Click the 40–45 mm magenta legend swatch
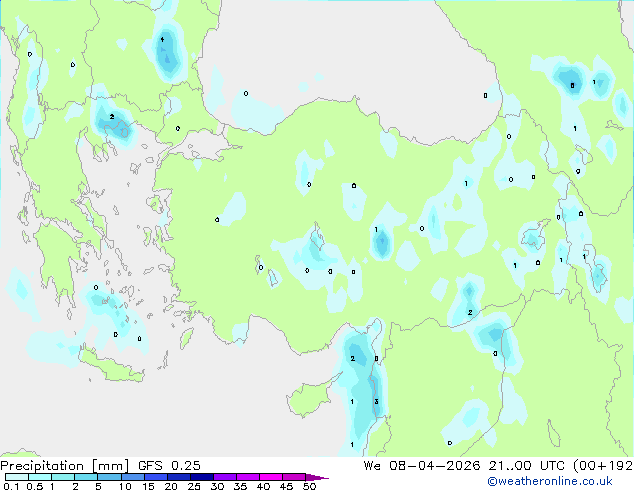Viewport: 634px width, 490px height. [271, 477]
